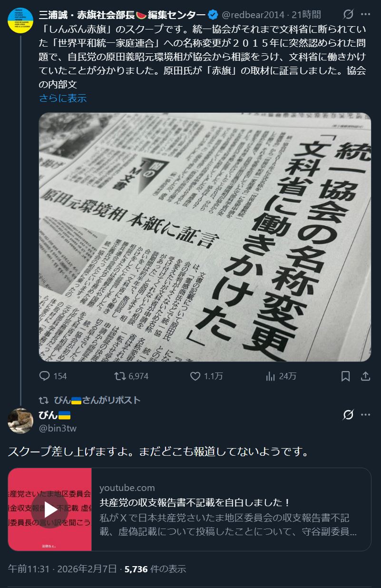Like the tweet with 1.1万 likes
This screenshot has height=588, width=381.
click(x=195, y=376)
